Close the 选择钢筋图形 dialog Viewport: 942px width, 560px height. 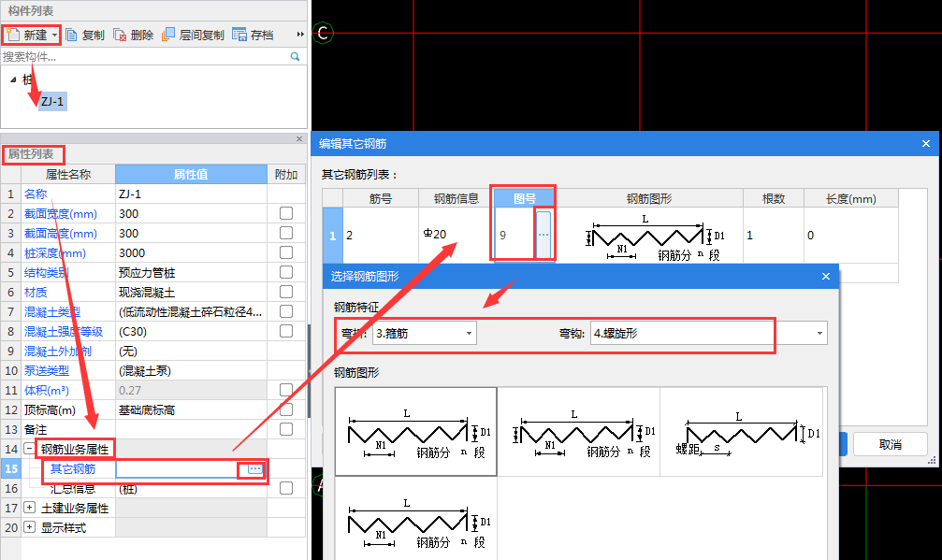click(825, 276)
